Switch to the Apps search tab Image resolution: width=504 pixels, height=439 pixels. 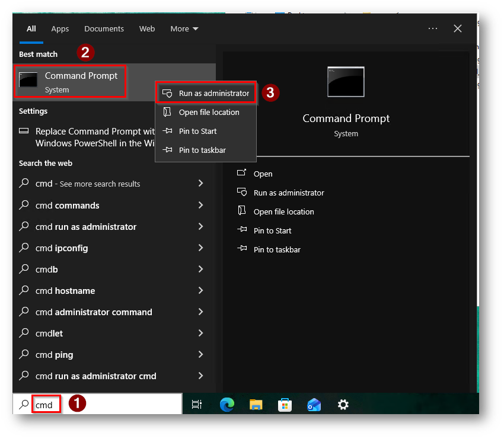click(x=60, y=28)
